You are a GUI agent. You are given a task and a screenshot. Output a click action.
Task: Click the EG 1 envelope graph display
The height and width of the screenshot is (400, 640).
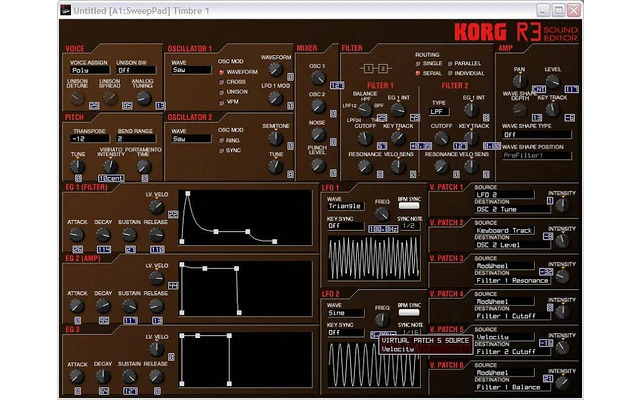(245, 218)
